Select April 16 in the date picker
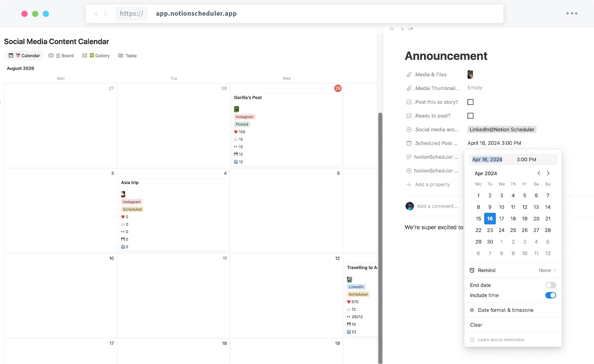 tap(490, 219)
